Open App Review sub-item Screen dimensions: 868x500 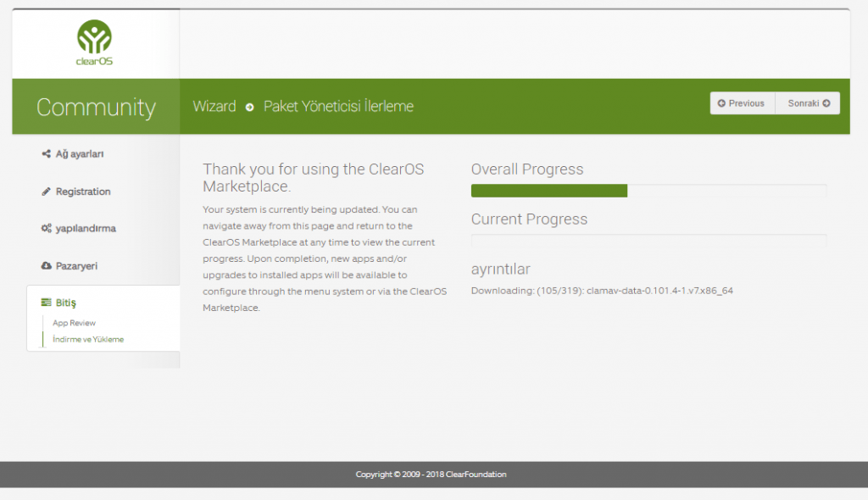pyautogui.click(x=75, y=323)
